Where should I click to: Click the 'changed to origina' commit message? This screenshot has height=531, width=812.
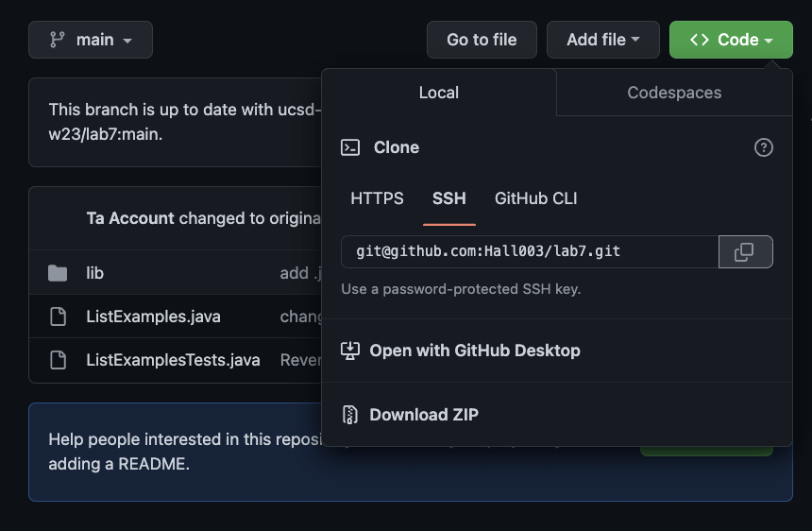(x=250, y=218)
